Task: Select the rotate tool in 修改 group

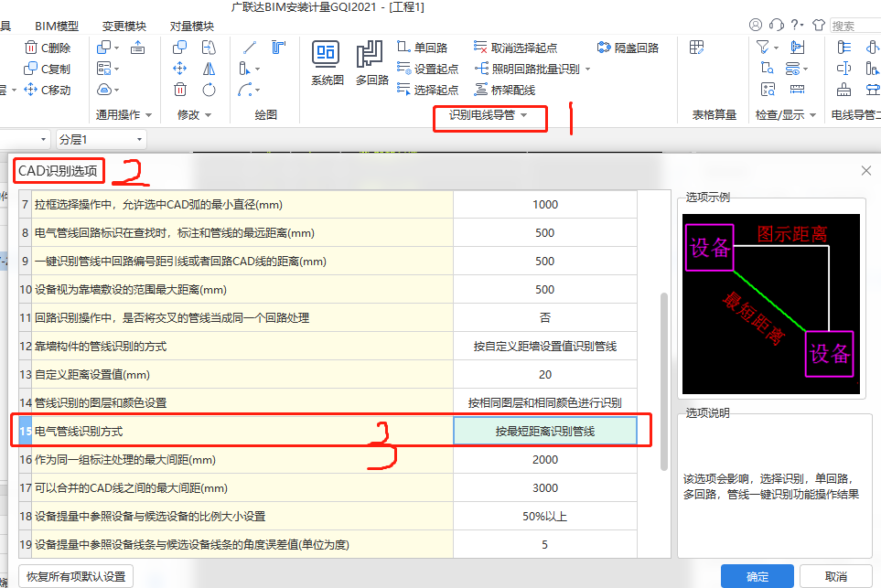Action: (209, 90)
